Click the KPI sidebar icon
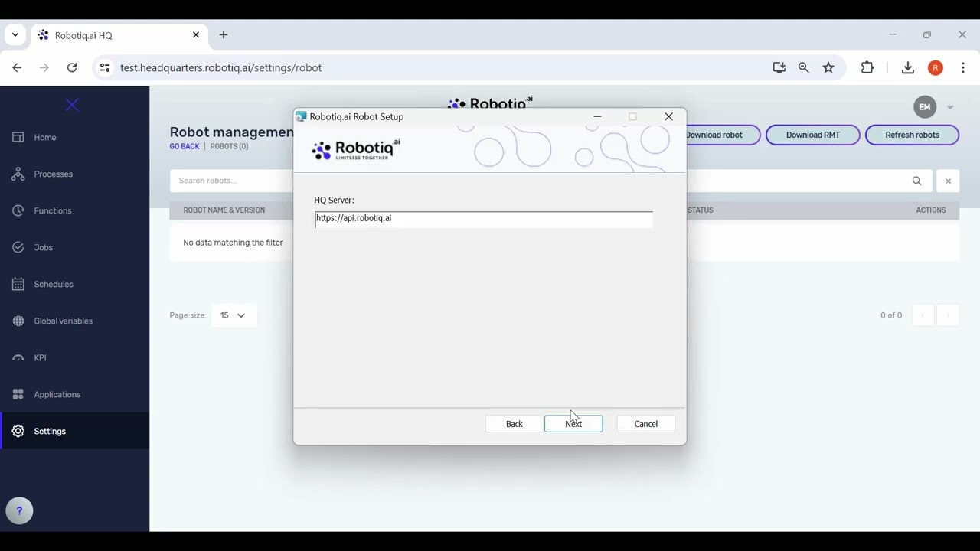Image resolution: width=980 pixels, height=551 pixels. pyautogui.click(x=18, y=358)
